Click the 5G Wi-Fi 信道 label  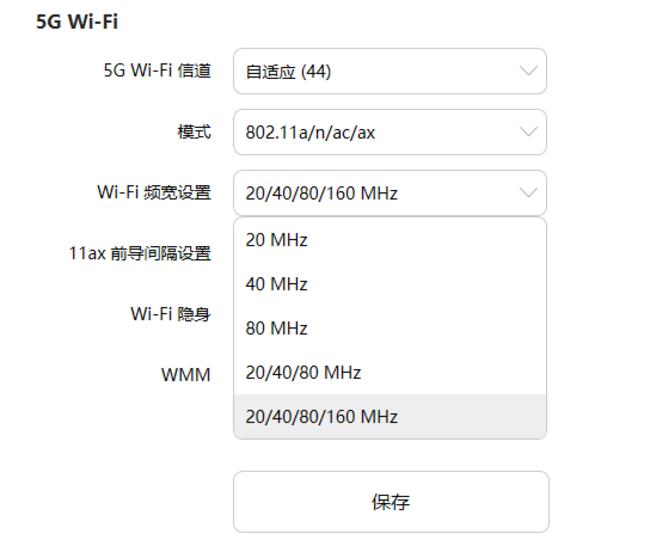pyautogui.click(x=157, y=71)
